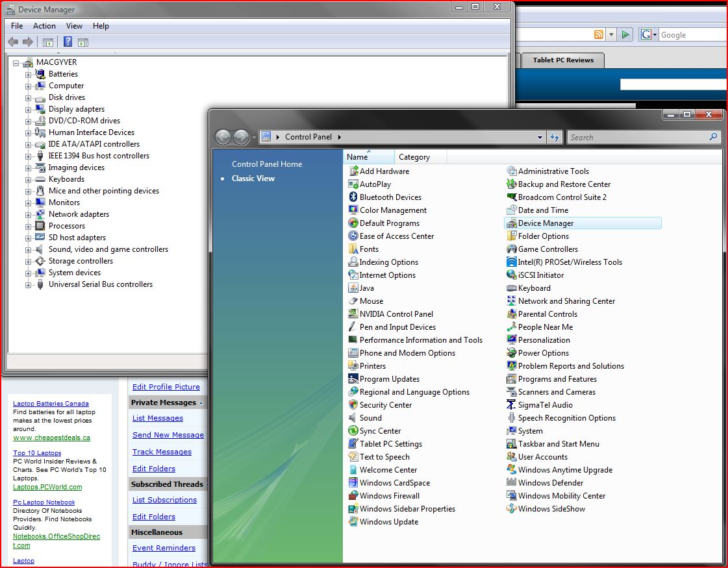The image size is (728, 568).
Task: Open the Windows SideShow icon
Action: (512, 509)
